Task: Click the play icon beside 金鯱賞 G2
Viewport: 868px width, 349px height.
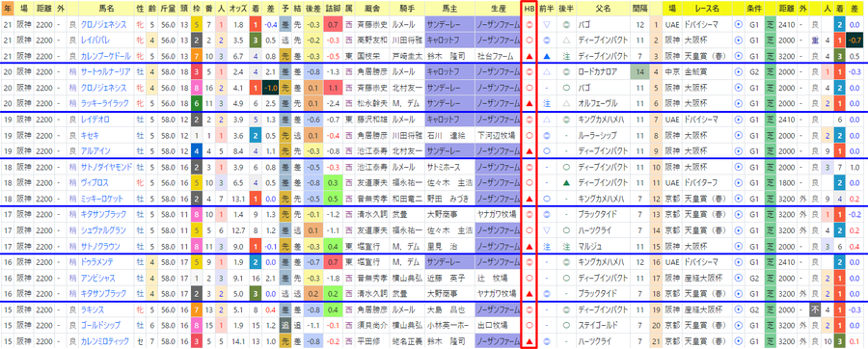Action: coord(738,72)
